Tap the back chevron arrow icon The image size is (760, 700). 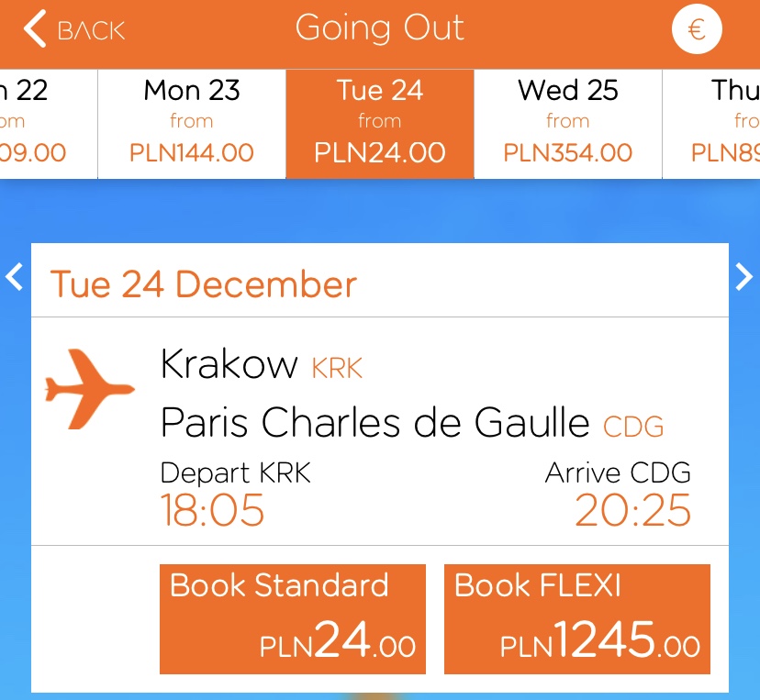coord(35,28)
